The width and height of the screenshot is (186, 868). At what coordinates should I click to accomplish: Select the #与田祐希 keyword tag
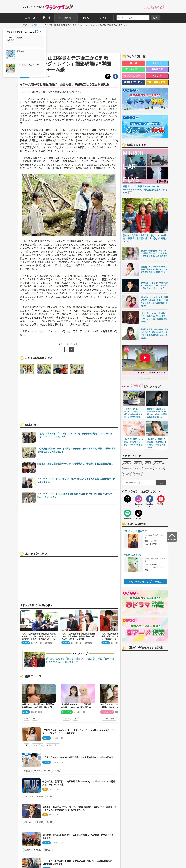[x=138, y=473]
